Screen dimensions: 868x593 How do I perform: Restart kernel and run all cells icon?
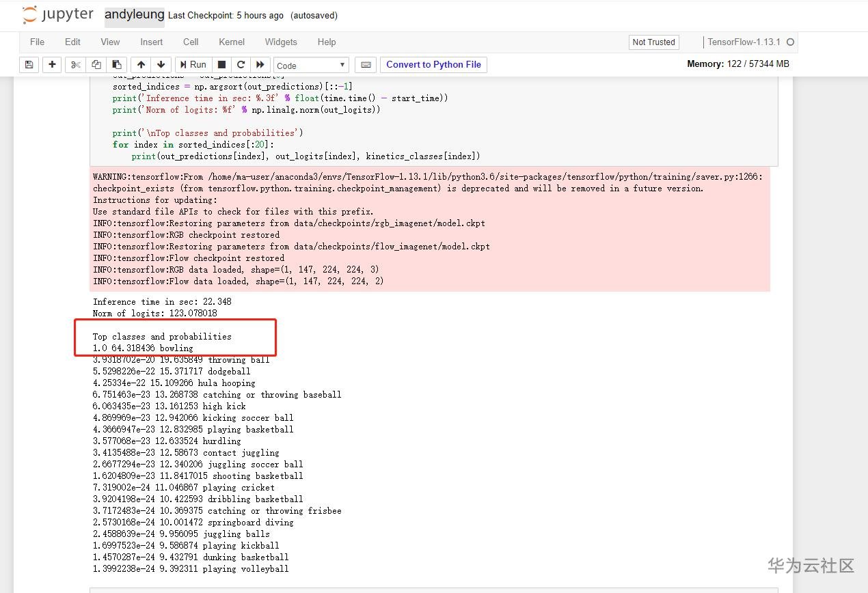[260, 65]
